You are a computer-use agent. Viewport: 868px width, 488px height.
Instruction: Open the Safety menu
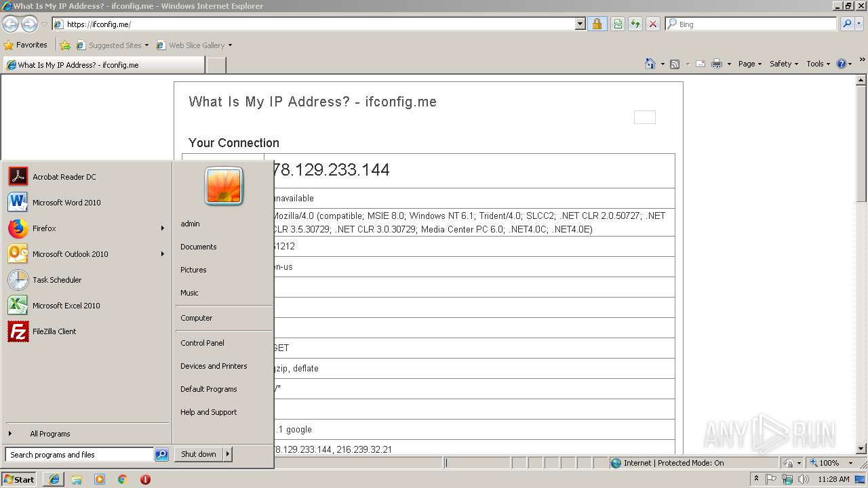pos(784,64)
